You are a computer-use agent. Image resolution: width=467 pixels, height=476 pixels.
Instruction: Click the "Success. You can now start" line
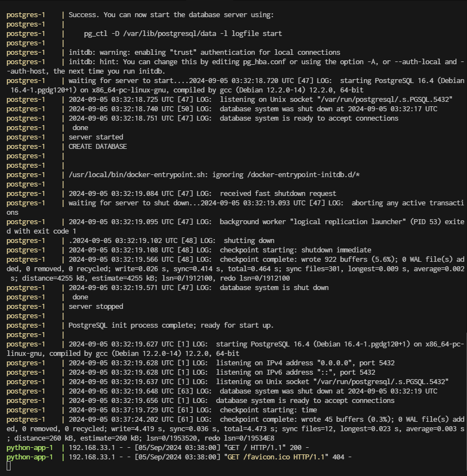coord(171,15)
